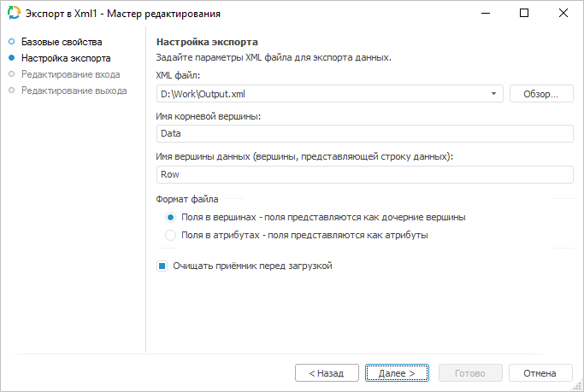Expand the XML файл path dropdown
Viewport: 584px width, 392px height.
[x=495, y=94]
